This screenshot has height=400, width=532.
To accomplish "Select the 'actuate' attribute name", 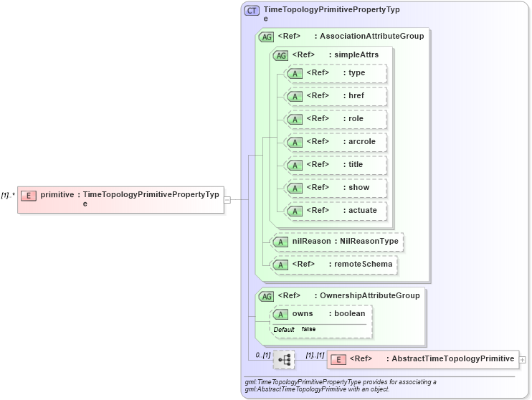I will click(x=363, y=210).
